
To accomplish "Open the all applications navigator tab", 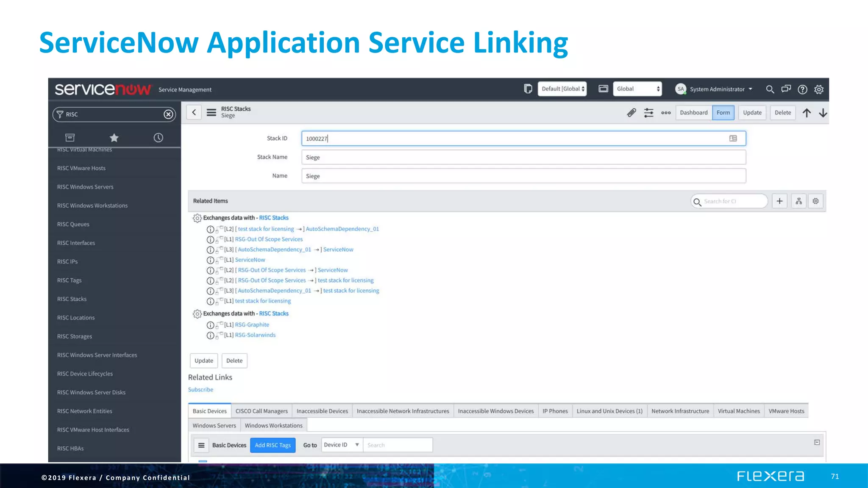I will (x=70, y=138).
